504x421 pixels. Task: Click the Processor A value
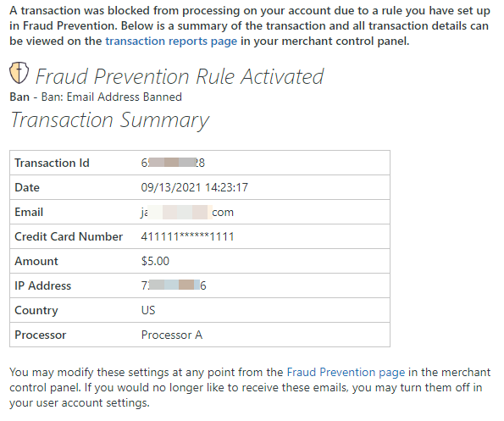[172, 335]
